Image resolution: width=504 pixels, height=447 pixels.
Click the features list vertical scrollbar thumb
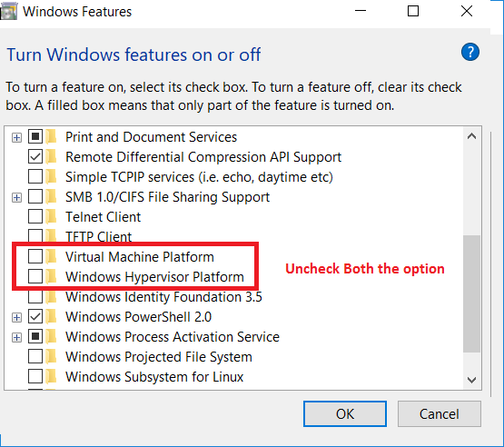point(471,293)
